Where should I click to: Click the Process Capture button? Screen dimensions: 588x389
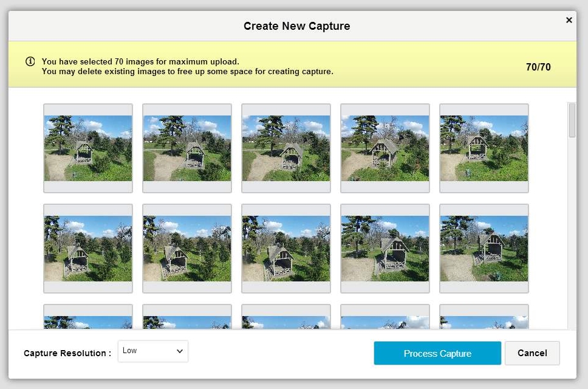pos(437,353)
